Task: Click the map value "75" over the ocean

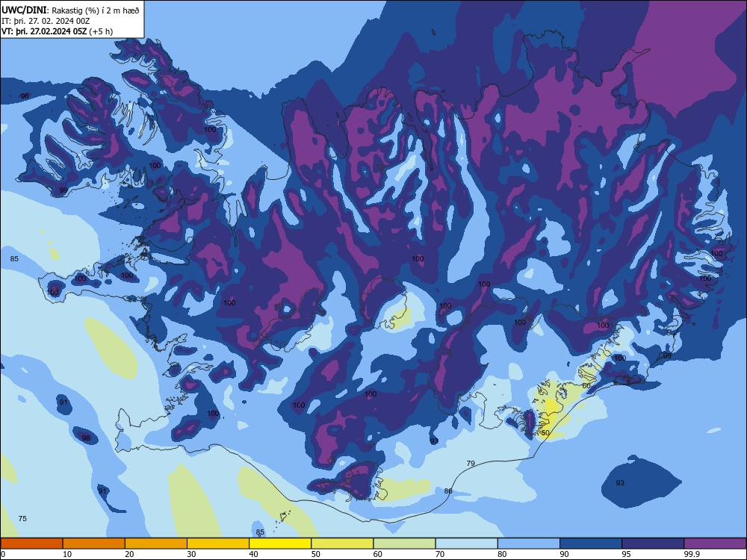Action: point(22,519)
